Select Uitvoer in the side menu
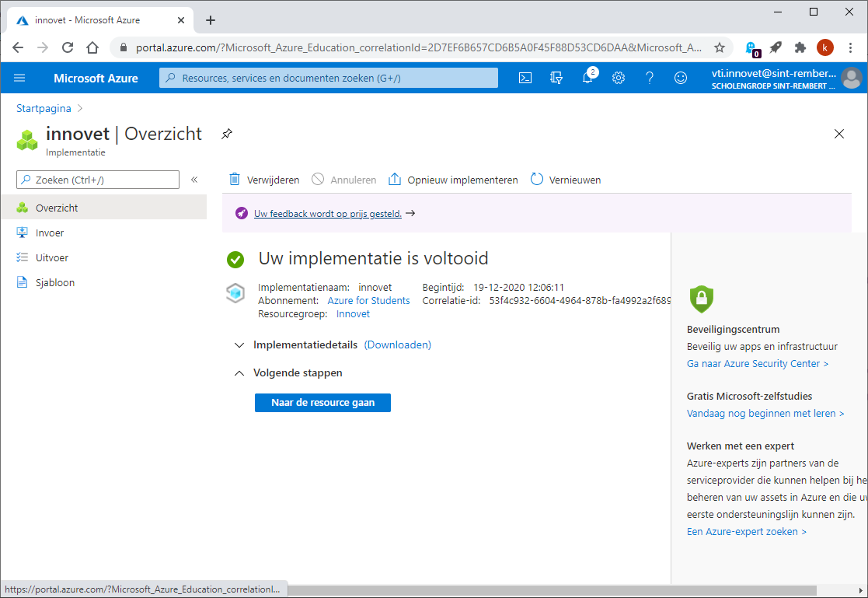The width and height of the screenshot is (868, 598). (x=103, y=257)
